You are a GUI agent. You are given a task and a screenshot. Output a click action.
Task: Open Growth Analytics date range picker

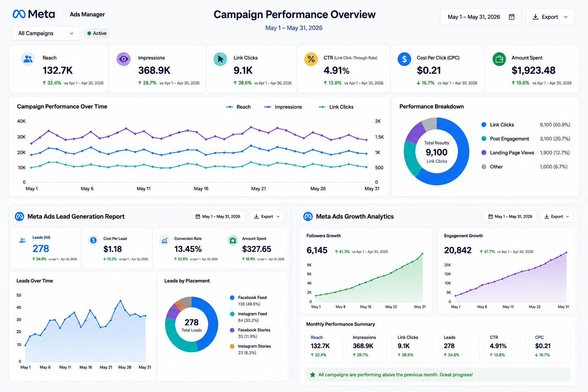click(x=510, y=217)
